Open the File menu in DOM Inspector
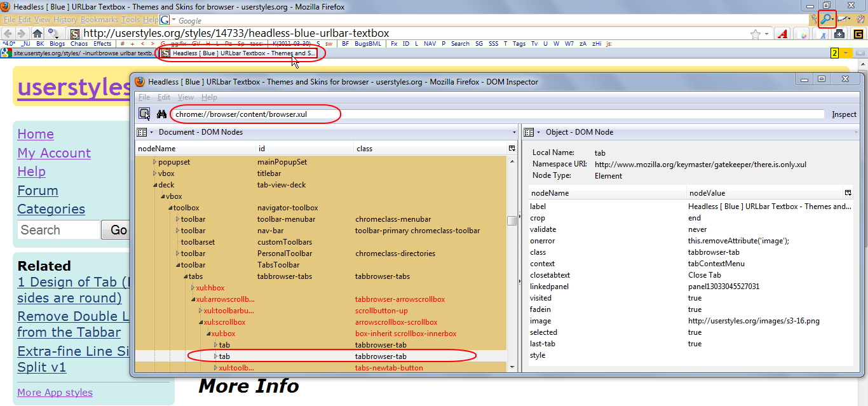 click(x=144, y=97)
